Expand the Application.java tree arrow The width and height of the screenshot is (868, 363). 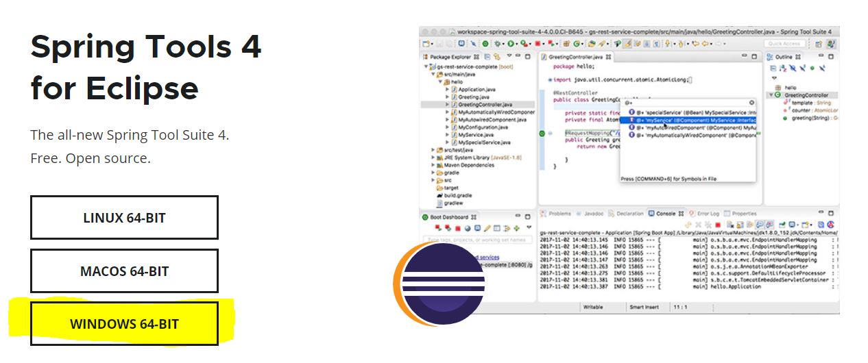click(448, 90)
